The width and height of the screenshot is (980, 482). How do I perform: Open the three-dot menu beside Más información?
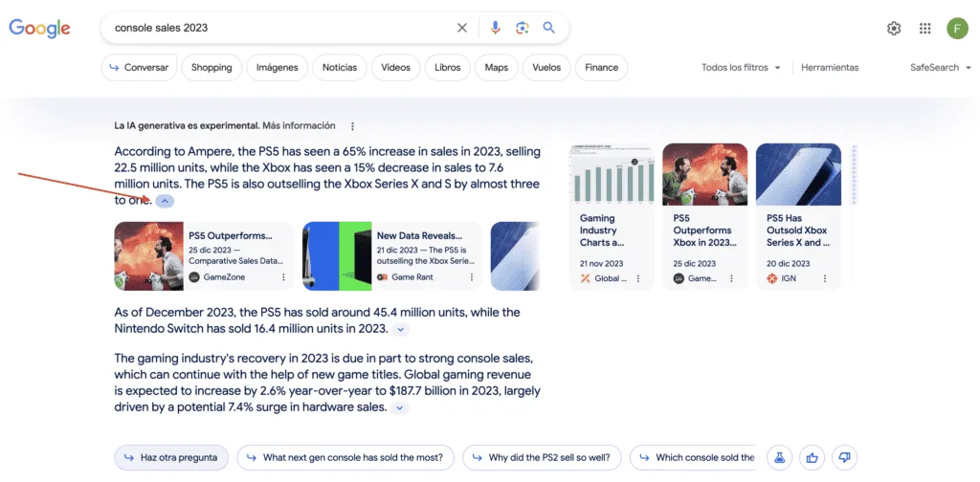click(x=352, y=126)
